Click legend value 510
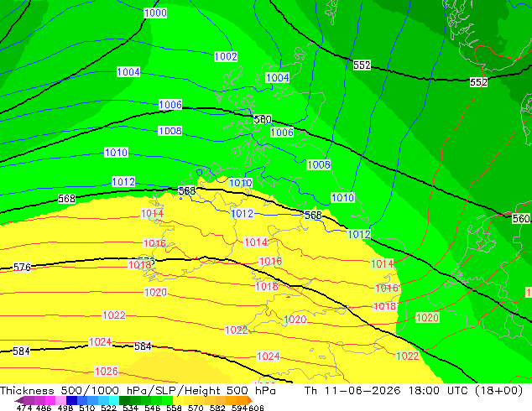Image resolution: width=532 pixels, height=411 pixels. tap(87, 408)
